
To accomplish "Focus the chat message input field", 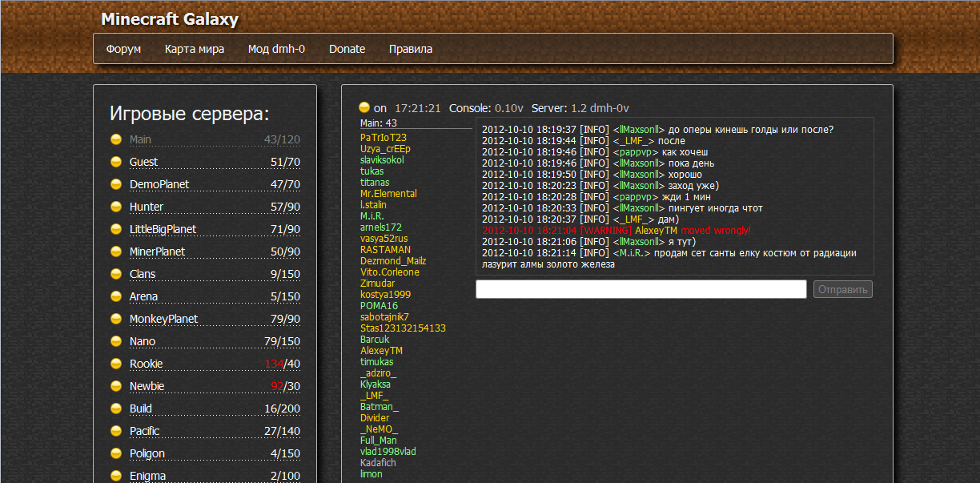I will point(641,289).
